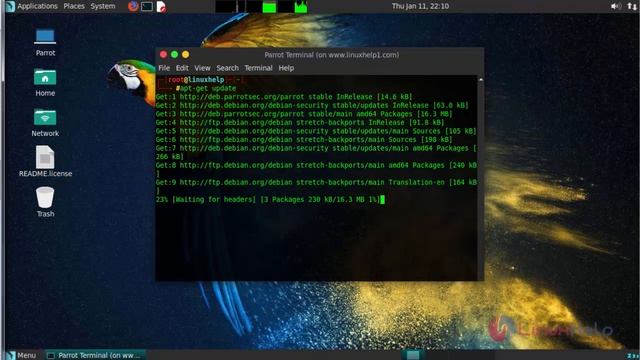The height and width of the screenshot is (360, 640).
Task: Click the yellow terminal window button
Action: click(185, 54)
